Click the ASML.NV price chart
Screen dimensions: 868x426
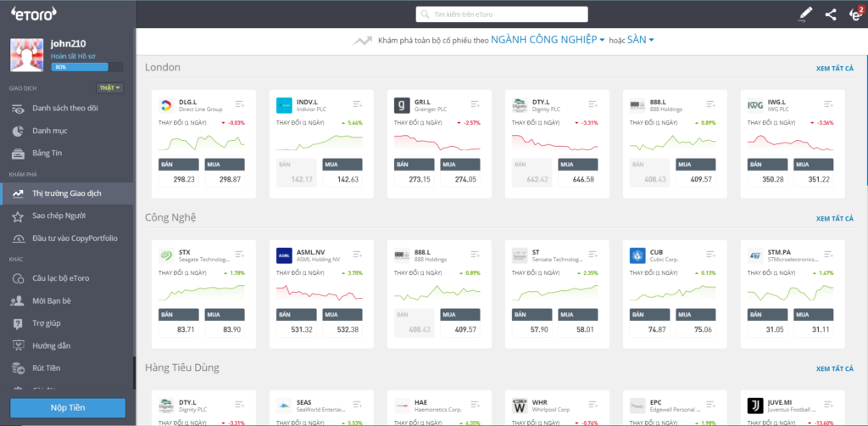(320, 293)
